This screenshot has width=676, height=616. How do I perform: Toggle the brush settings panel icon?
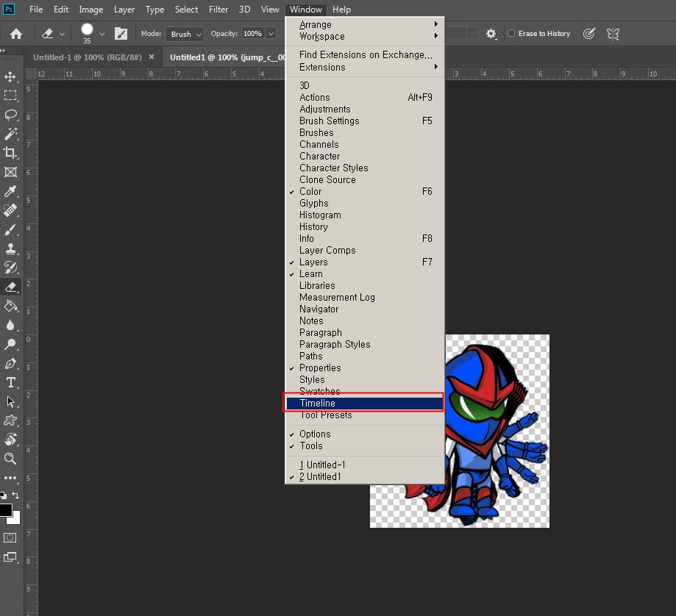tap(121, 34)
